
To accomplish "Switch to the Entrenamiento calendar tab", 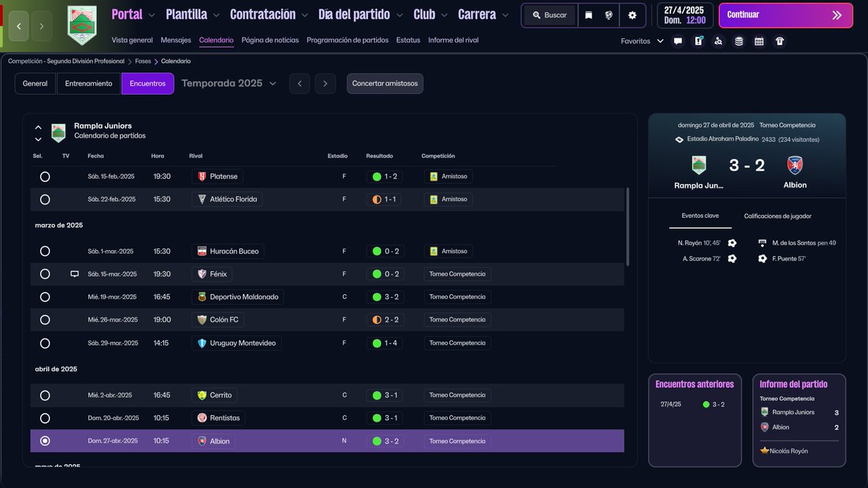I will [89, 84].
